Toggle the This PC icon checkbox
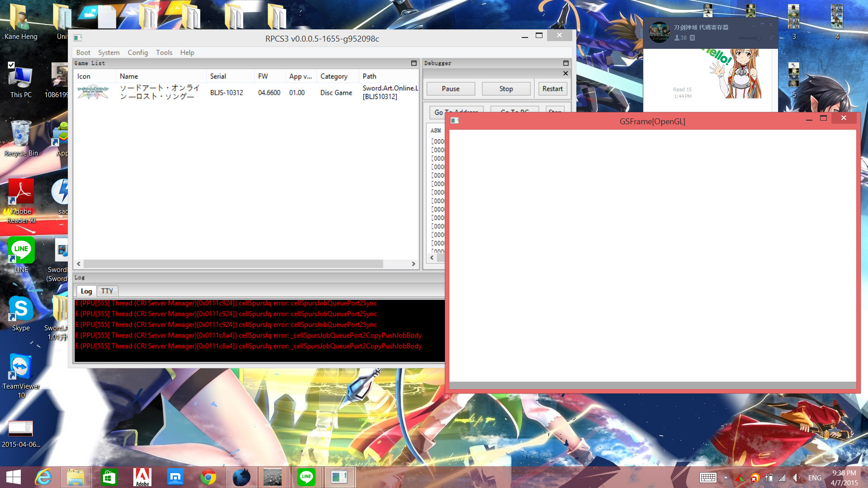The height and width of the screenshot is (488, 868). 11,65
